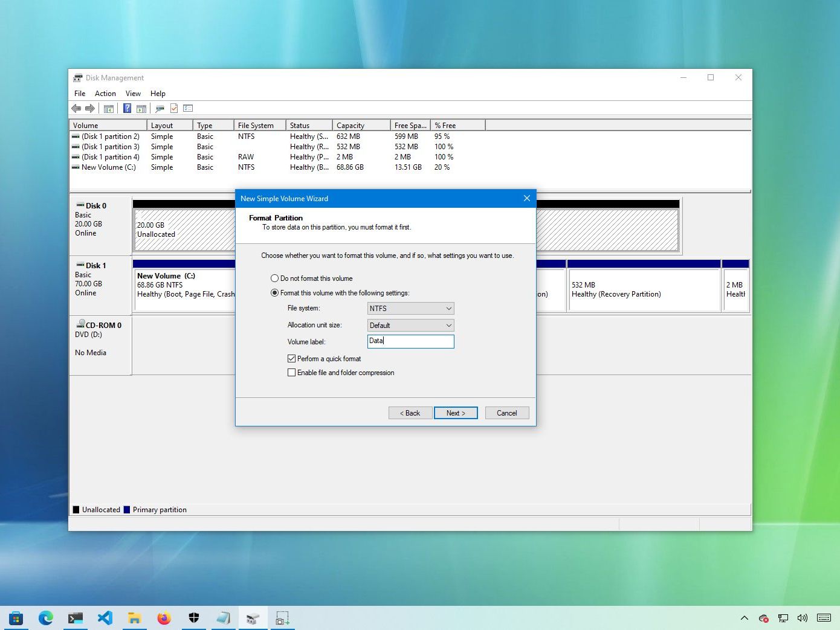Open the File system dropdown
840x630 pixels.
point(410,309)
